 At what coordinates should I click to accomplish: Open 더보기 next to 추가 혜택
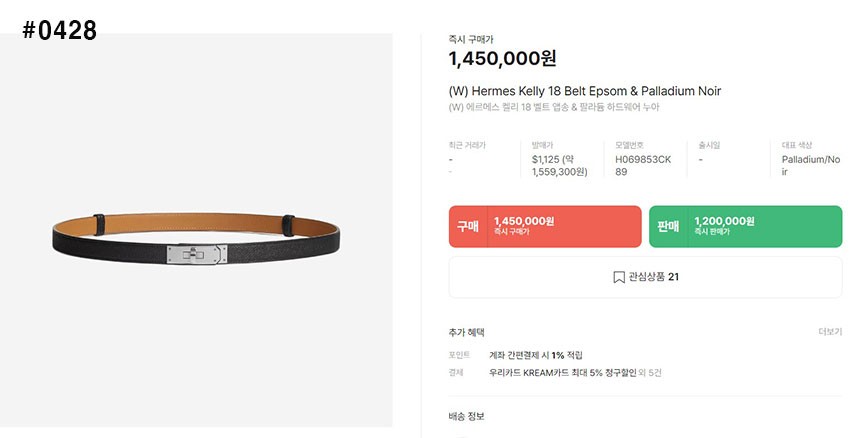click(x=830, y=332)
